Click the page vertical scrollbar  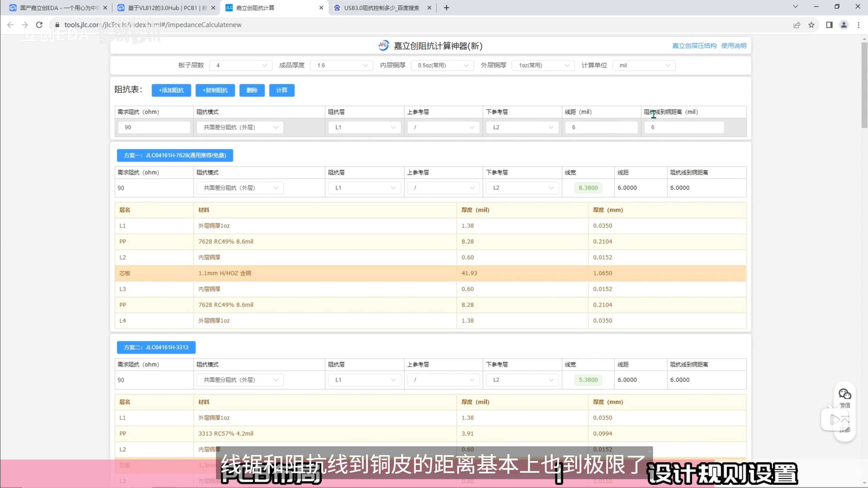pyautogui.click(x=864, y=85)
